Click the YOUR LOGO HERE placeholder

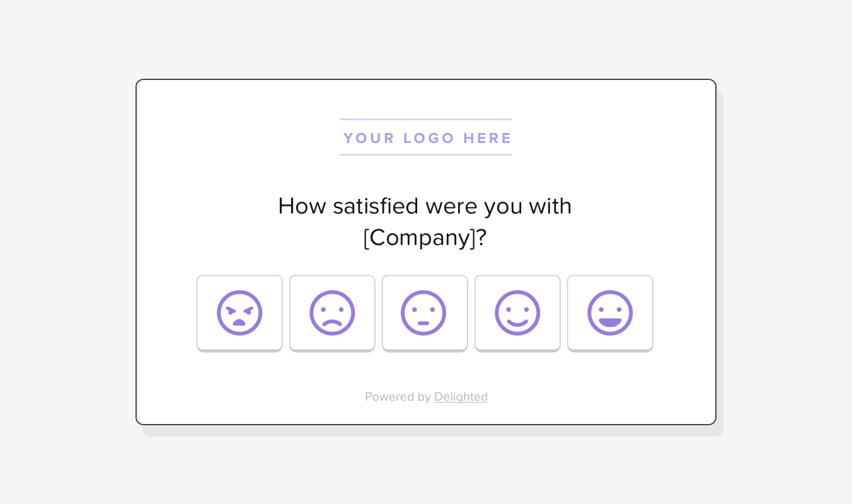click(425, 138)
